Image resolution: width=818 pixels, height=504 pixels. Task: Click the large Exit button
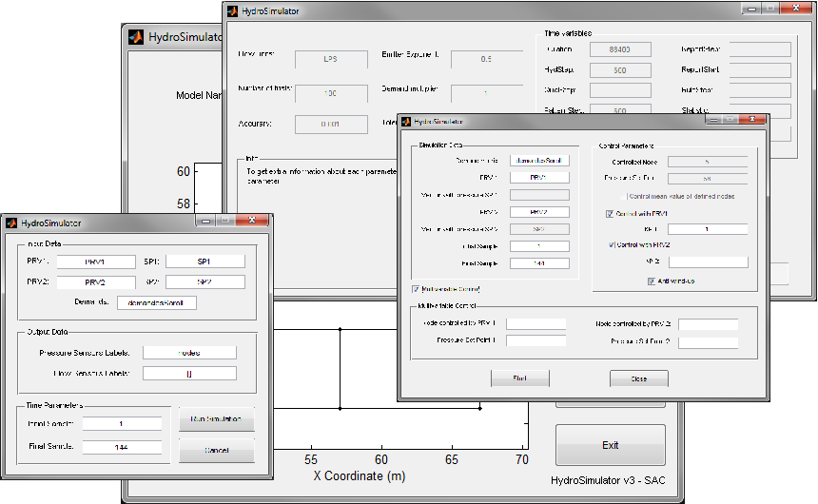(610, 445)
